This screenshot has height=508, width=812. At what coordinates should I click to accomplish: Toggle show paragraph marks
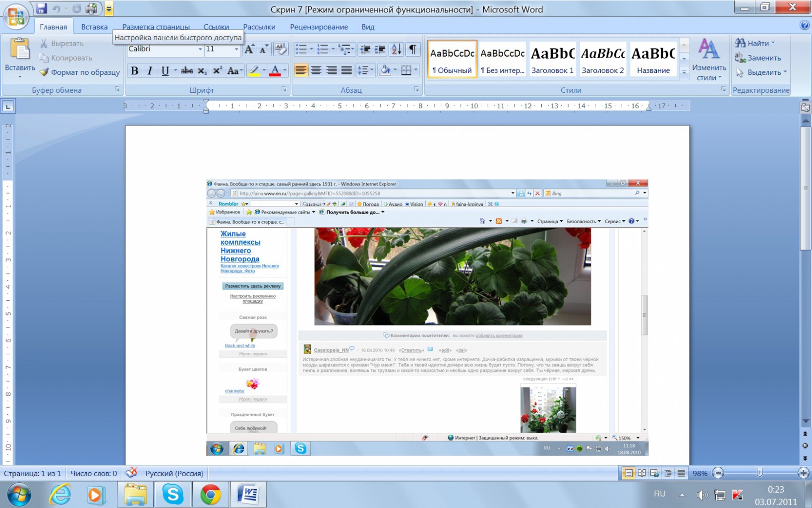pyautogui.click(x=412, y=49)
